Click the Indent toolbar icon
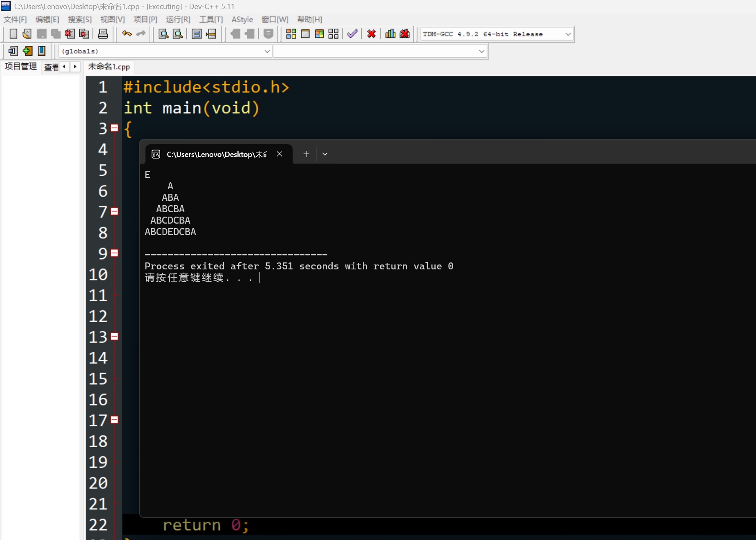Screen dimensions: 756x540 tap(235, 34)
